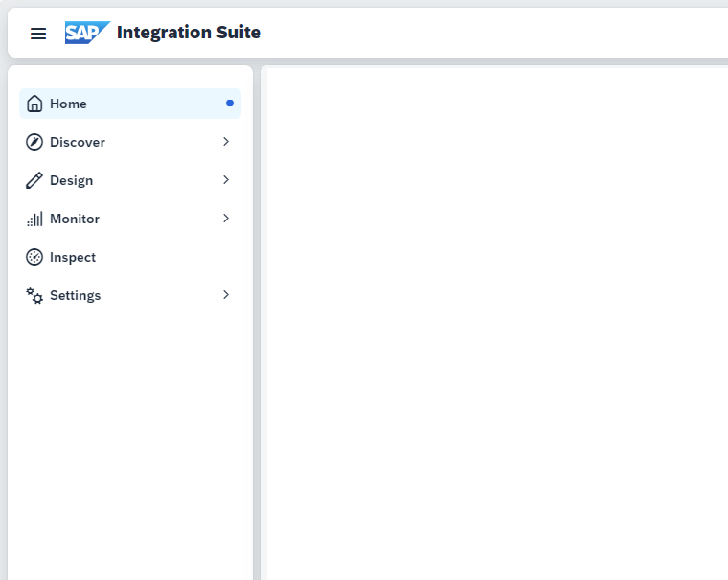Click the Settings gears icon
The height and width of the screenshot is (580, 728).
34,295
